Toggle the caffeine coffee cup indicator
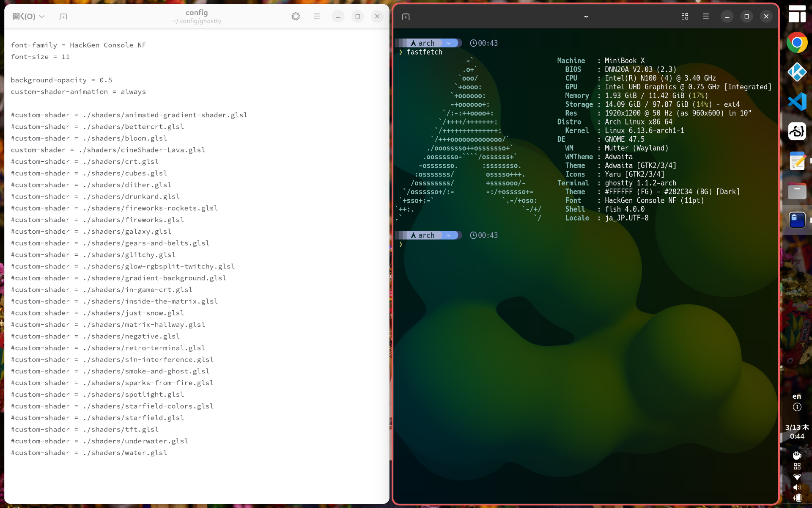 797,456
